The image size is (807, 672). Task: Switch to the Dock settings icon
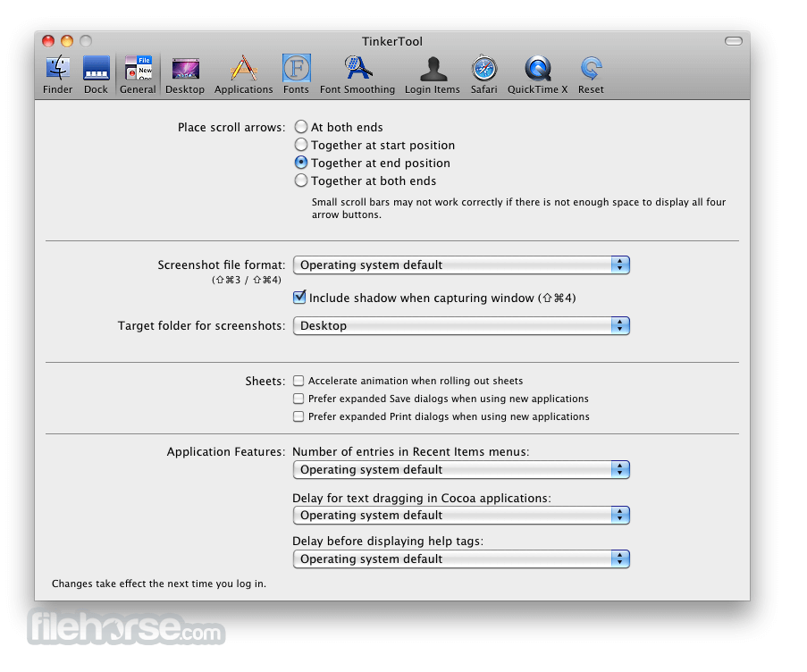click(x=97, y=74)
